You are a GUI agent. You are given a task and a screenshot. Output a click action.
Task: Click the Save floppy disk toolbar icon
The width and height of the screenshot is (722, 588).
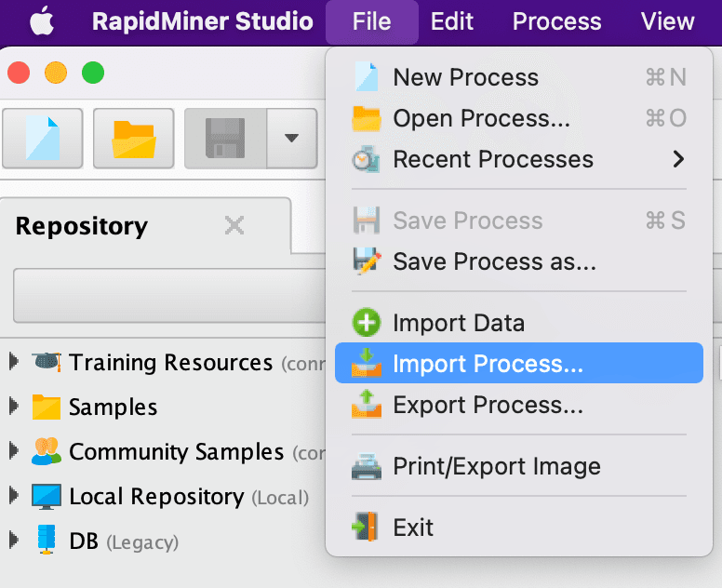(225, 138)
